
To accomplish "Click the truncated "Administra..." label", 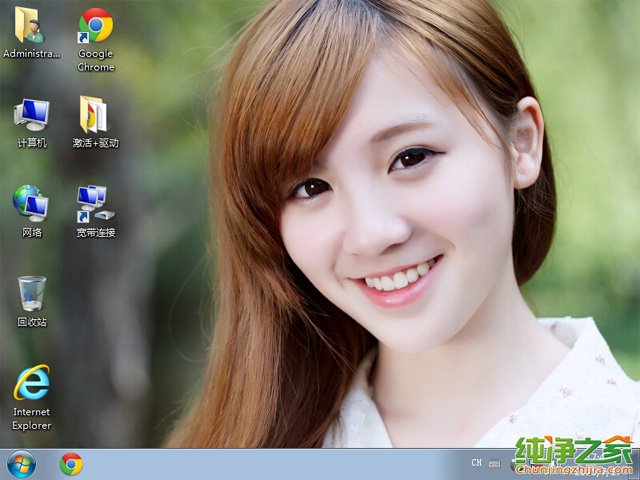I will (32, 53).
